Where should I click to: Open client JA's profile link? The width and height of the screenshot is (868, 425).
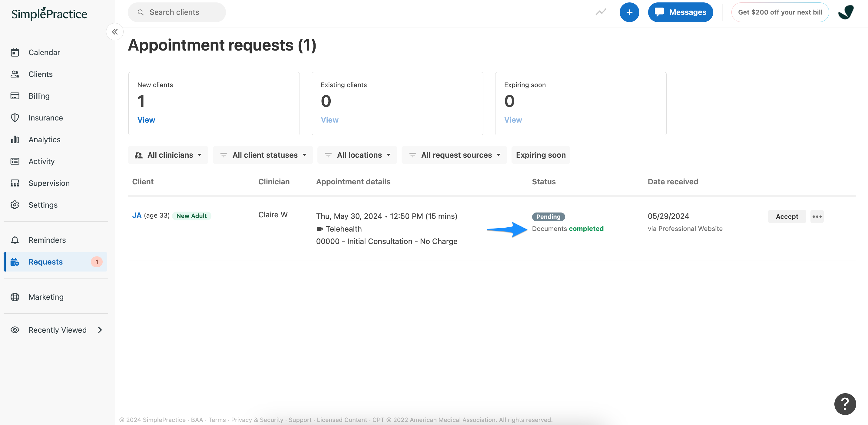137,216
